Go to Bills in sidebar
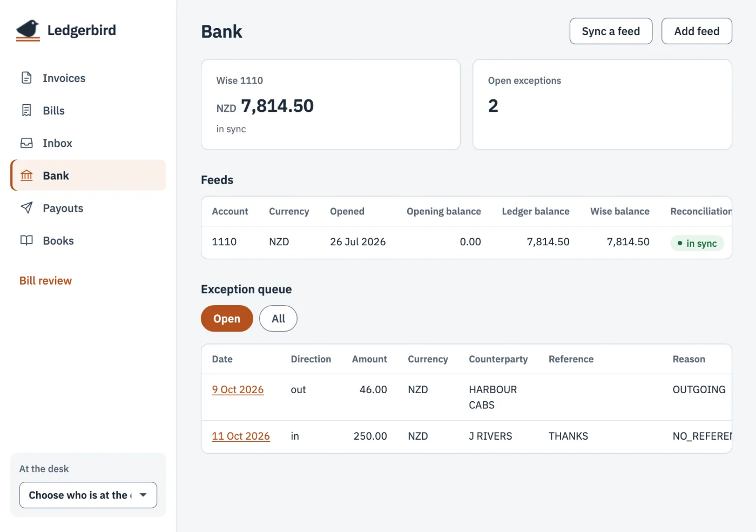This screenshot has width=756, height=532. pos(88,110)
